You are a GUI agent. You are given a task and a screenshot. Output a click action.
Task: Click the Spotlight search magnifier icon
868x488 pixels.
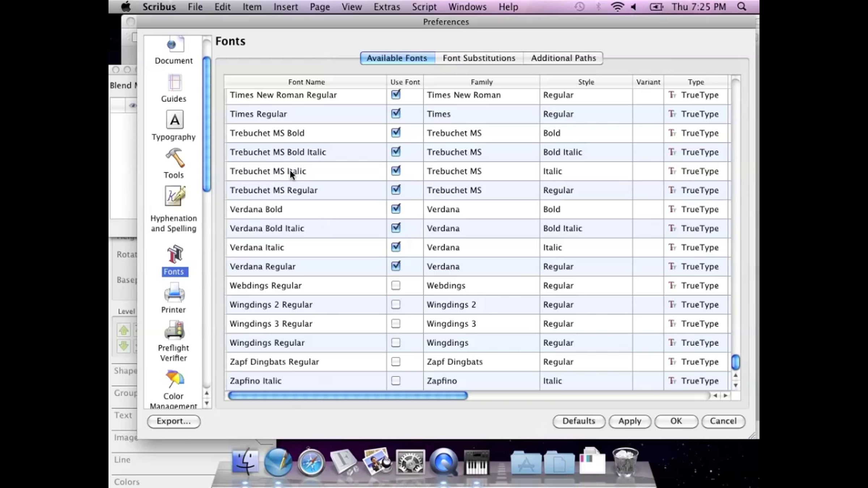coord(741,7)
